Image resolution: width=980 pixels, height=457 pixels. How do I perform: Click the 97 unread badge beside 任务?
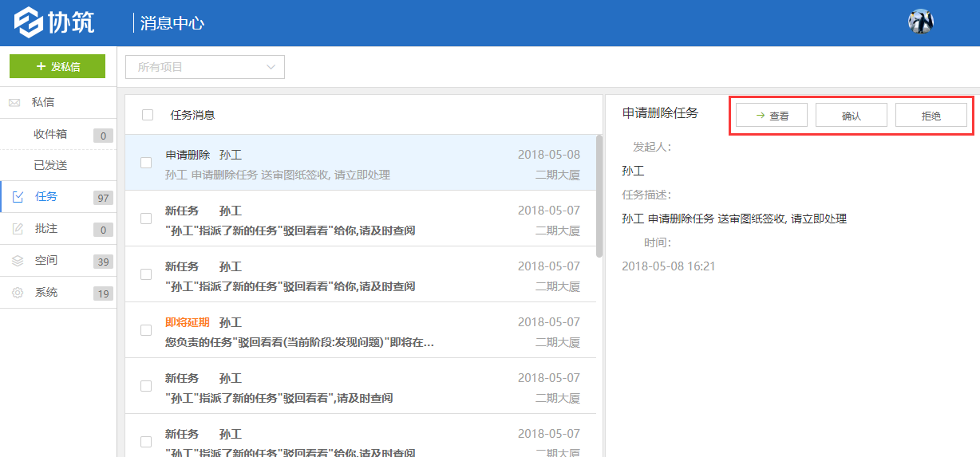coord(103,198)
